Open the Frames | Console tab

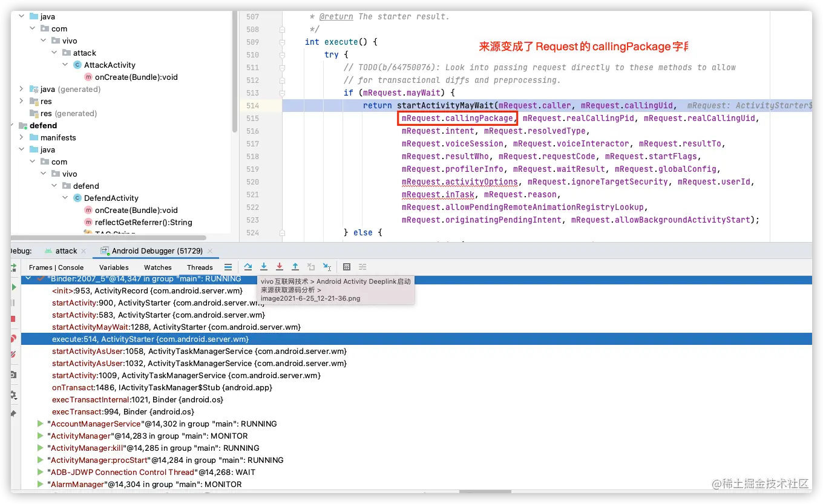[x=56, y=267]
